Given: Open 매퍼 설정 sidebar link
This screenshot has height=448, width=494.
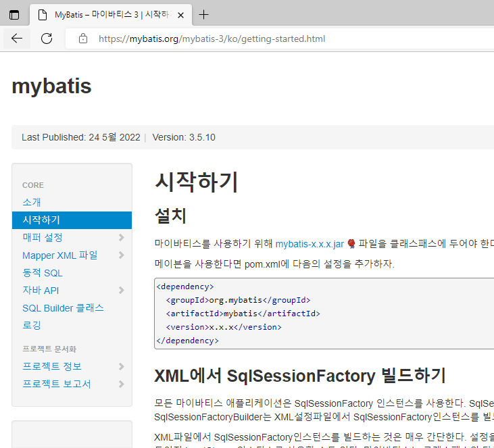Looking at the screenshot, I should coord(43,237).
